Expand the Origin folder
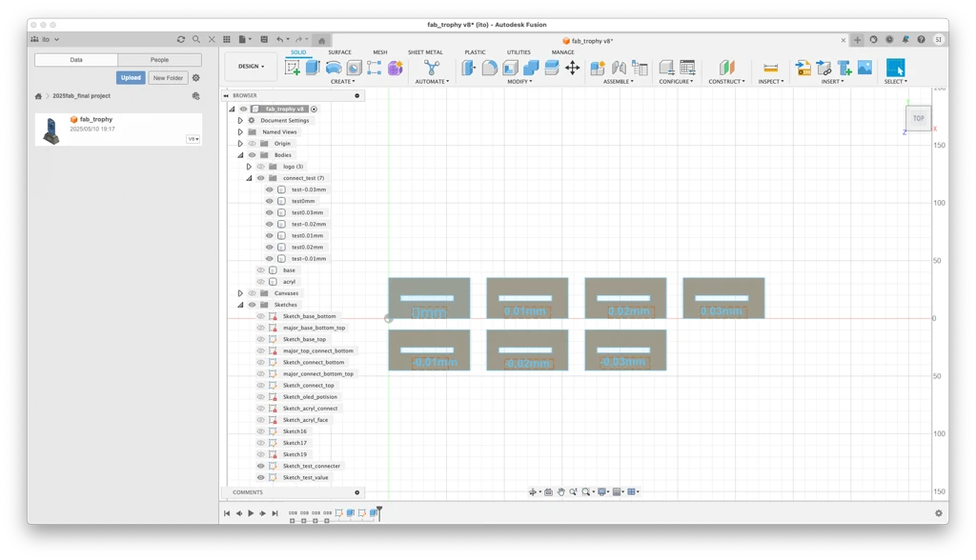This screenshot has width=976, height=560. tap(240, 144)
